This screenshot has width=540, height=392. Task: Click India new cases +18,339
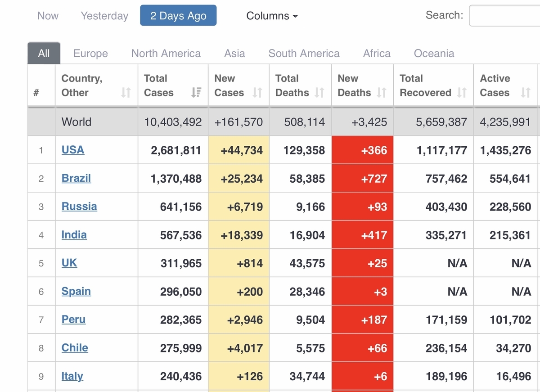pos(242,235)
